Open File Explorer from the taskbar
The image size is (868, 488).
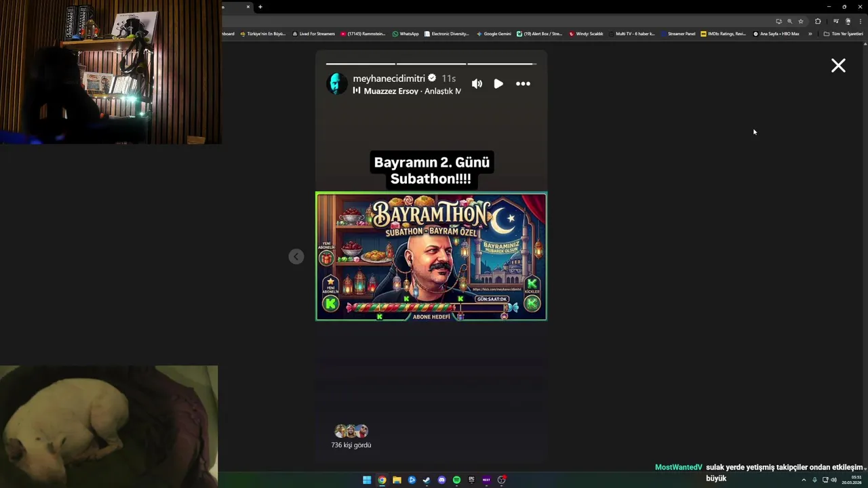[397, 480]
